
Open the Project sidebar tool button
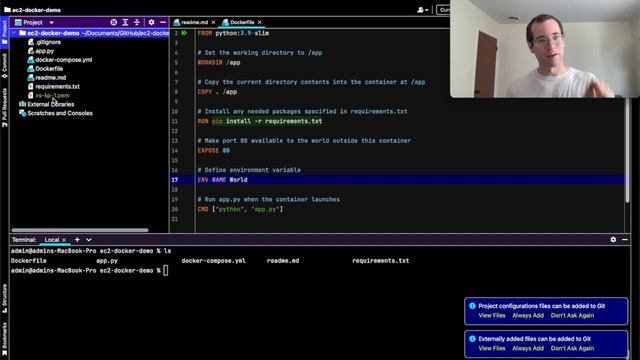coord(4,33)
